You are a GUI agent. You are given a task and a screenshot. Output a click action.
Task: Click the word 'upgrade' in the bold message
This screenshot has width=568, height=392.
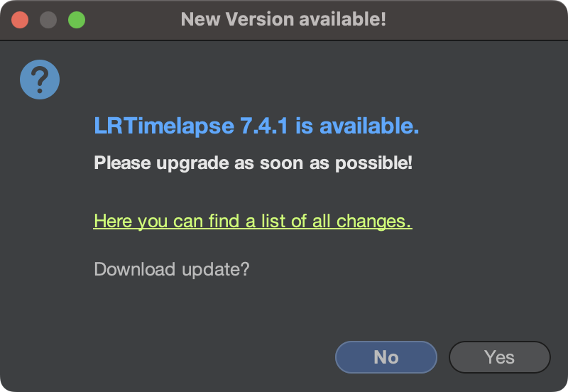tap(192, 164)
